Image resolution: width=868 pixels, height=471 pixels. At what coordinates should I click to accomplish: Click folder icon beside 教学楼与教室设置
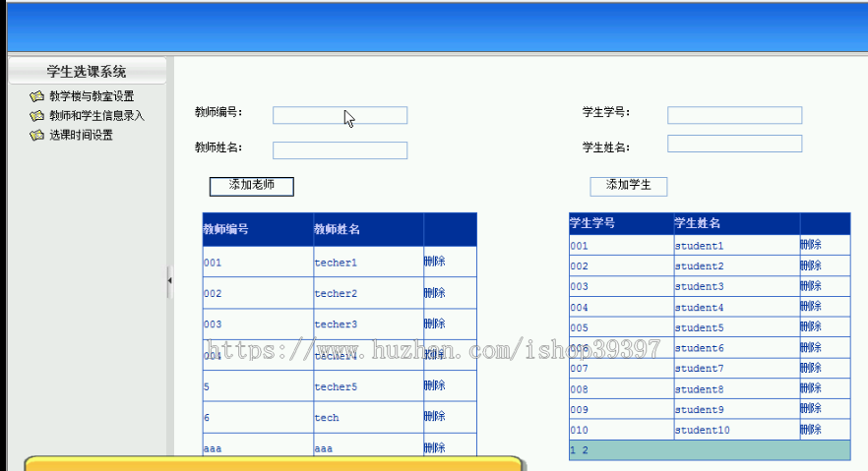[37, 96]
